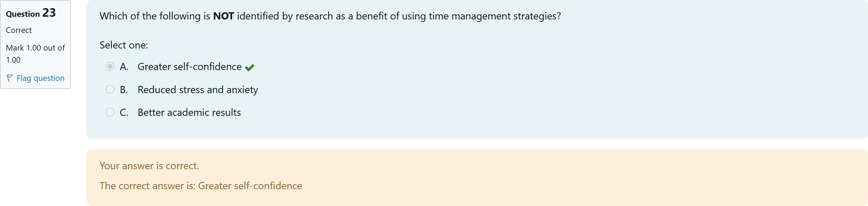Click the 'Select one:' prompt
Image resolution: width=868 pixels, height=206 pixels.
(124, 45)
